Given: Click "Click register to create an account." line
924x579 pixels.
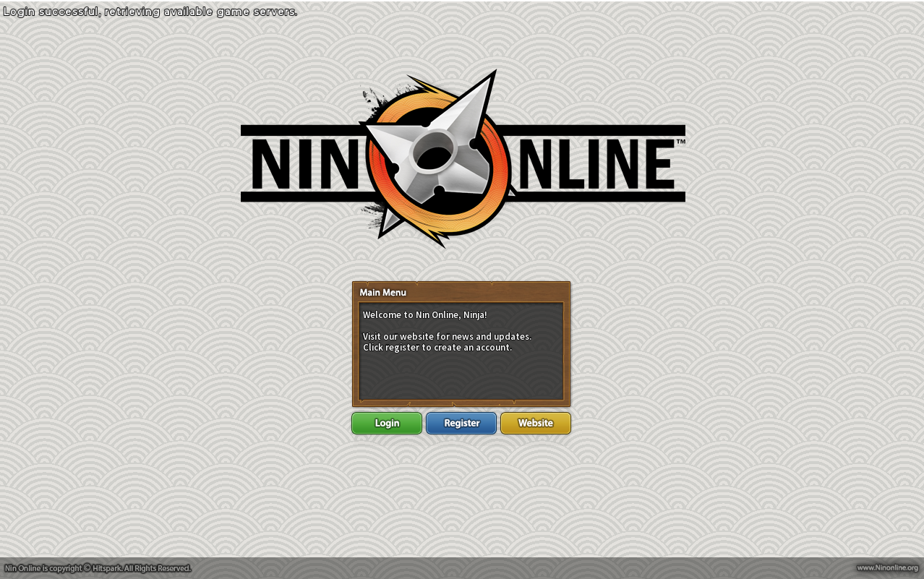Looking at the screenshot, I should [437, 348].
